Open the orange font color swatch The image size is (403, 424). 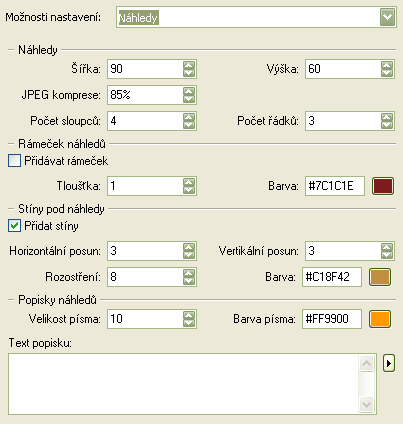(x=380, y=319)
